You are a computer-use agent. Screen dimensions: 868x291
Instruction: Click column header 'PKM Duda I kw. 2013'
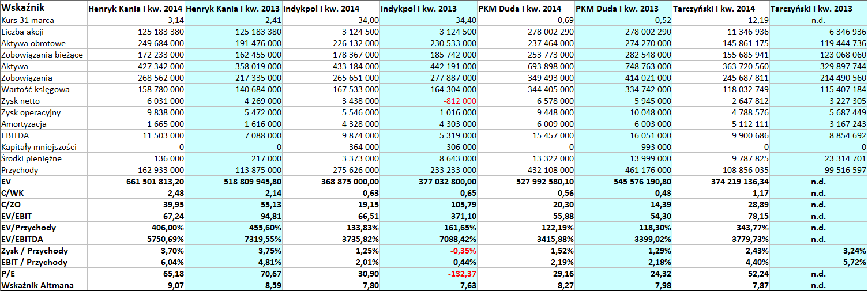623,8
